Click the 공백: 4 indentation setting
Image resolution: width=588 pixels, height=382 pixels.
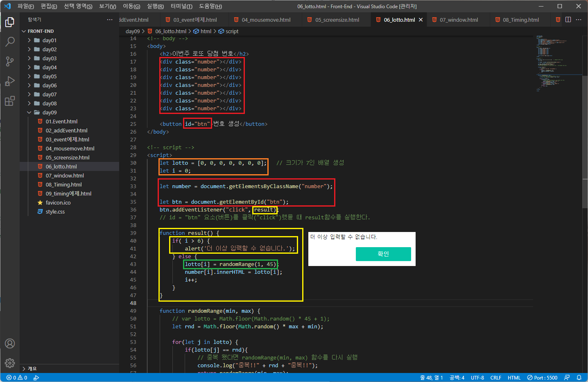click(457, 378)
